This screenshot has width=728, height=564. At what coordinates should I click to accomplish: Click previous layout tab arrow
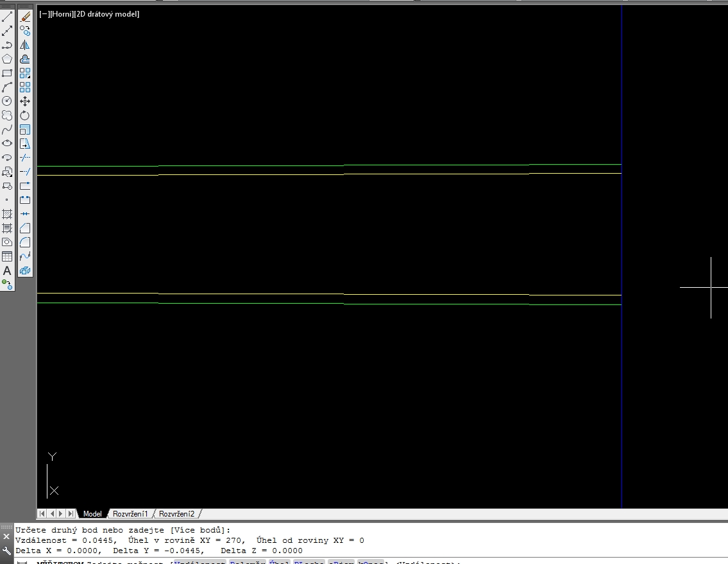click(52, 513)
